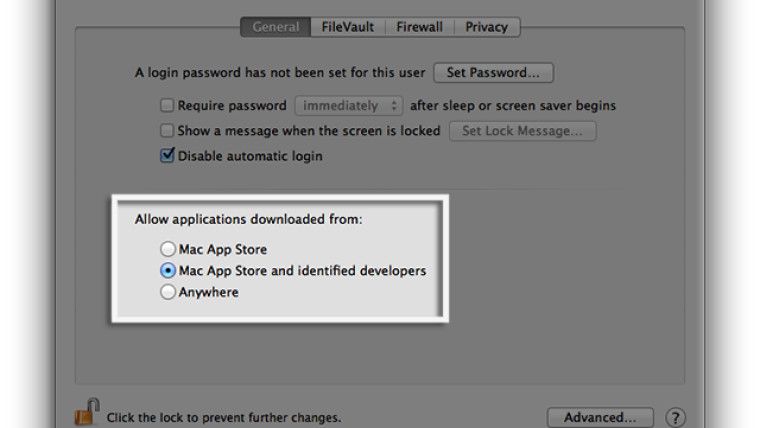Click the "Click the lock to prevent" text
This screenshot has width=760, height=428.
[x=224, y=417]
